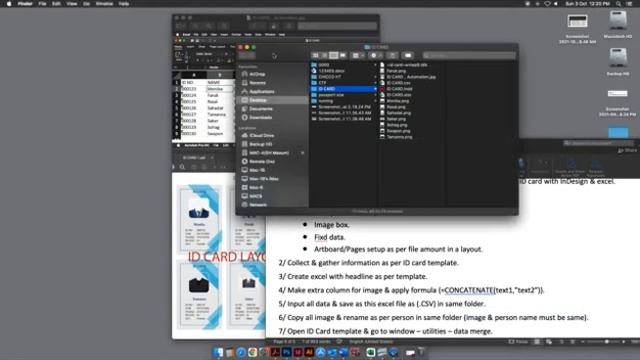Click the Finder edit tags icon
Image resolution: width=640 pixels, height=360 pixels.
point(408,56)
